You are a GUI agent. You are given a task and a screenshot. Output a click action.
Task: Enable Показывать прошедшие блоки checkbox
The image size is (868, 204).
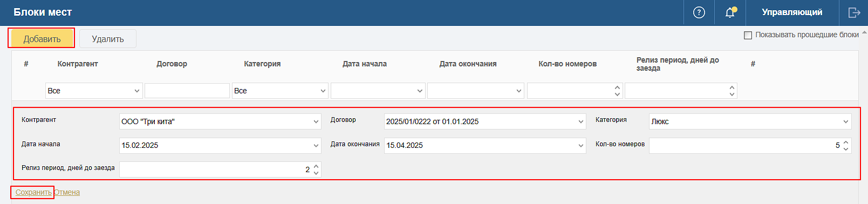(x=748, y=35)
